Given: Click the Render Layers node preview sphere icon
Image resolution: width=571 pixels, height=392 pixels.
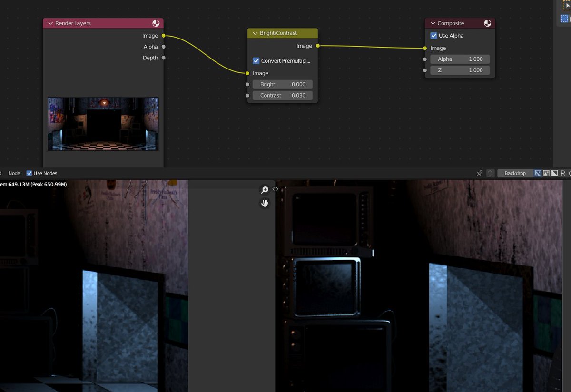Looking at the screenshot, I should [x=156, y=23].
